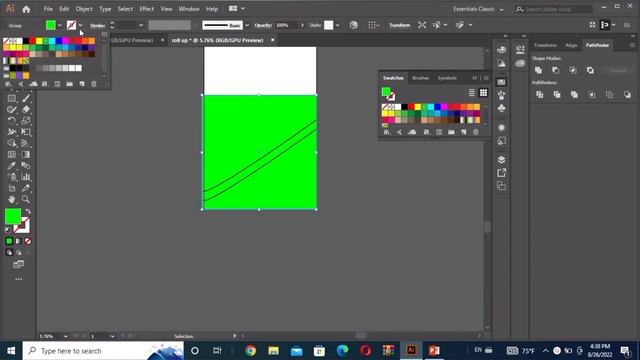
Task: Select the Eraser tool
Action: pyautogui.click(x=26, y=109)
